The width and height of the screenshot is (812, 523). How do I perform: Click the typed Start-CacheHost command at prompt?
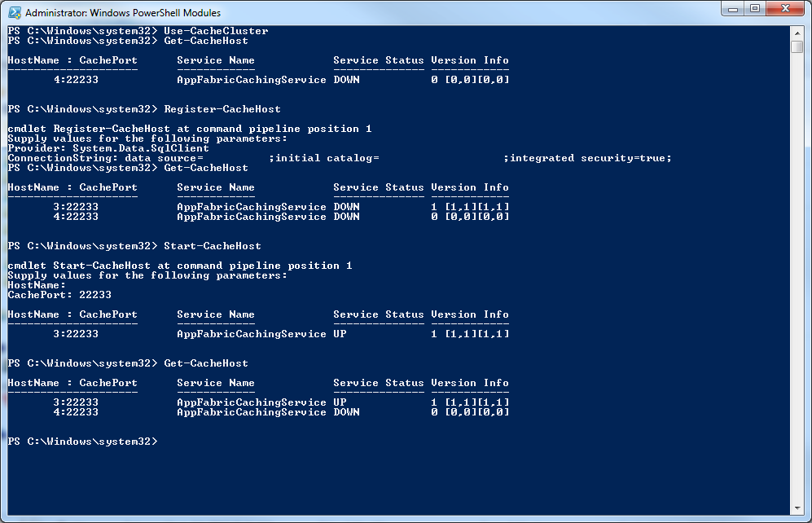coord(213,246)
